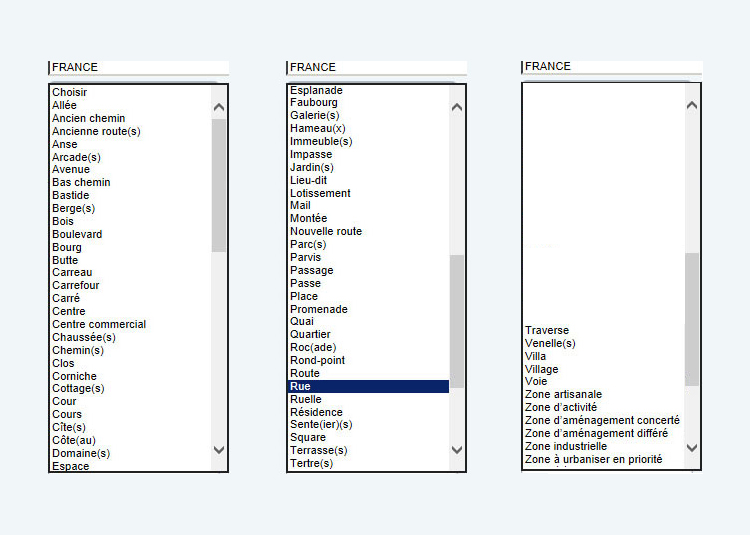Choose Rond-point from the list
Viewport: 750px width, 535px height.
click(317, 360)
